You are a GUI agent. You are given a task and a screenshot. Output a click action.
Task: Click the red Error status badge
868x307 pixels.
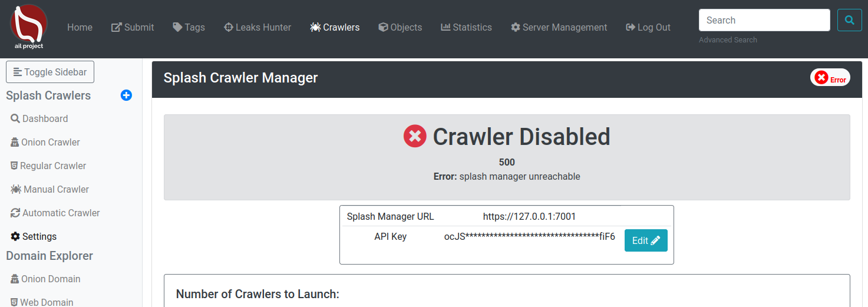pos(830,77)
